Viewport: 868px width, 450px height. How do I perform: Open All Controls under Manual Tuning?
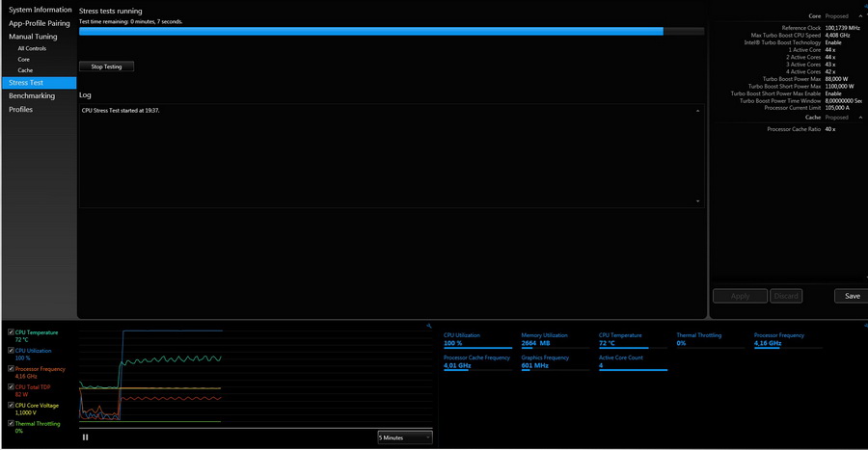pos(32,48)
